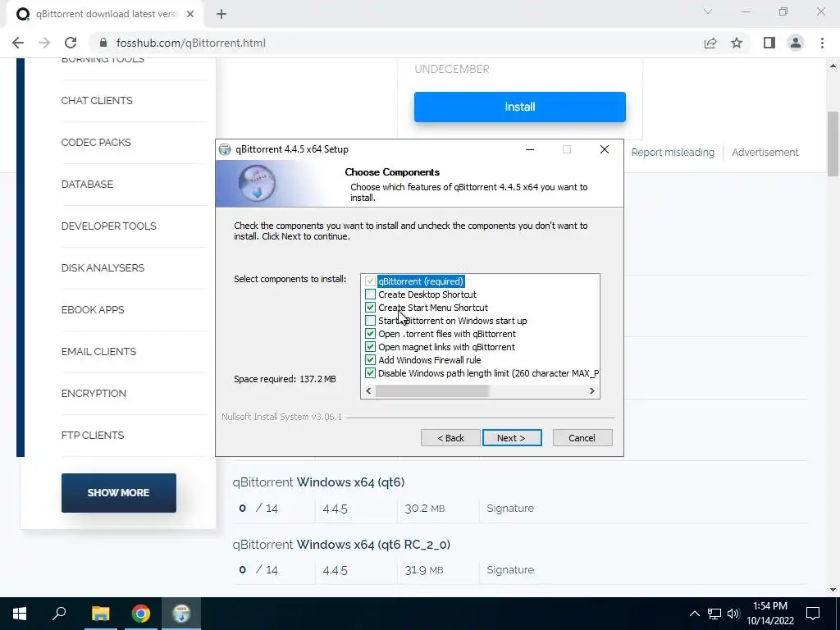The image size is (840, 630).
Task: Open DISK ANALYSERS category
Action: pos(103,268)
